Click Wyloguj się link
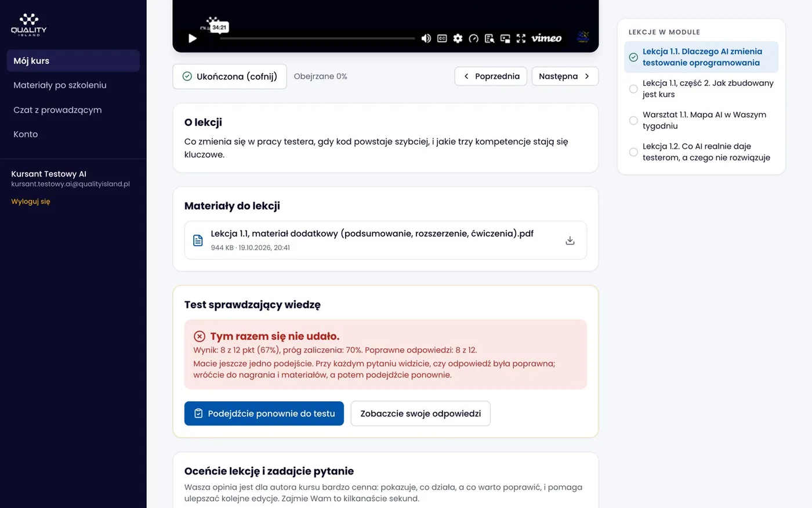The height and width of the screenshot is (508, 812). pyautogui.click(x=31, y=201)
